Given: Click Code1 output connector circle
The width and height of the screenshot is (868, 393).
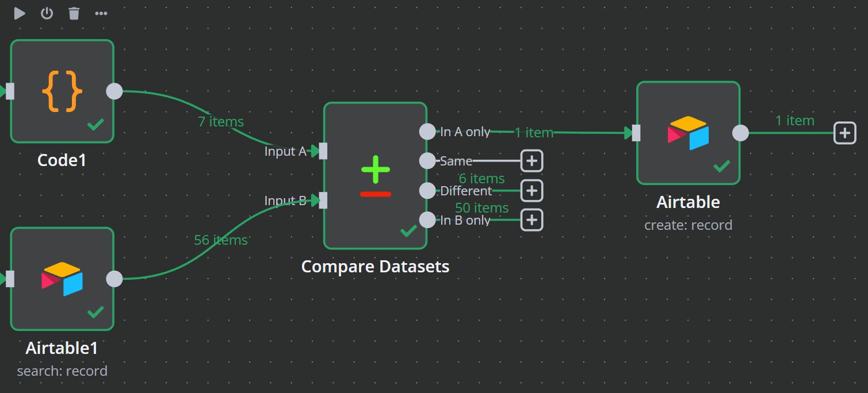Looking at the screenshot, I should coord(114,91).
